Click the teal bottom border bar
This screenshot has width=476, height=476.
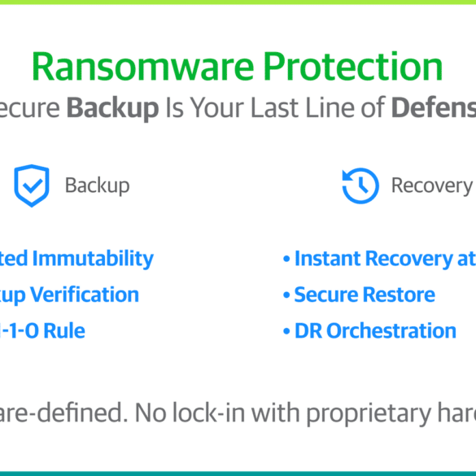pyautogui.click(x=238, y=474)
